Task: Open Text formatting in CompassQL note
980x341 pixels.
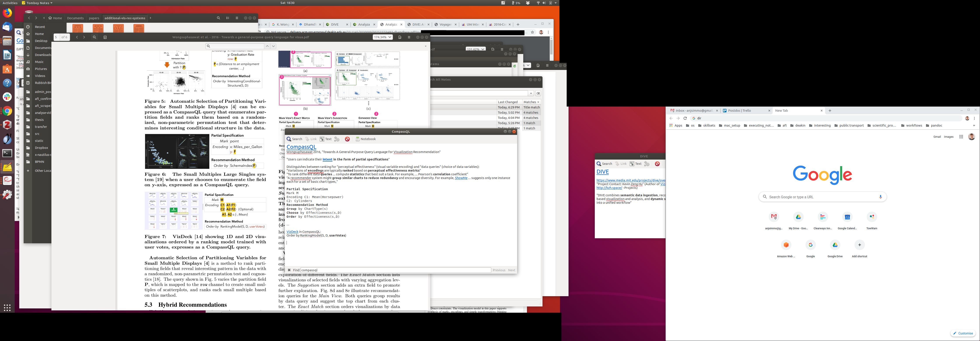Action: pyautogui.click(x=326, y=139)
